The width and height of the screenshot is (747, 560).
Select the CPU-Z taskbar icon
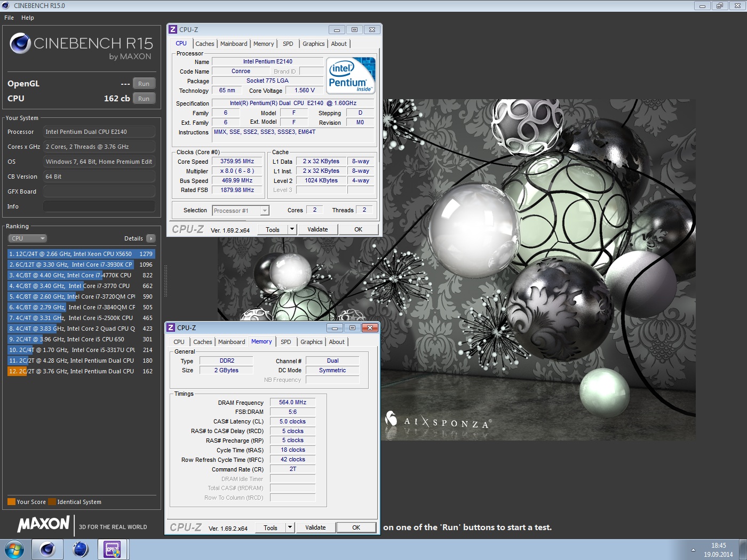point(113,549)
